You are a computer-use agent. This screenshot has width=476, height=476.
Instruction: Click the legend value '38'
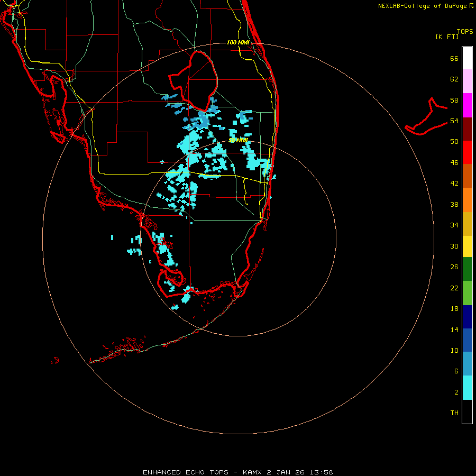click(x=454, y=204)
